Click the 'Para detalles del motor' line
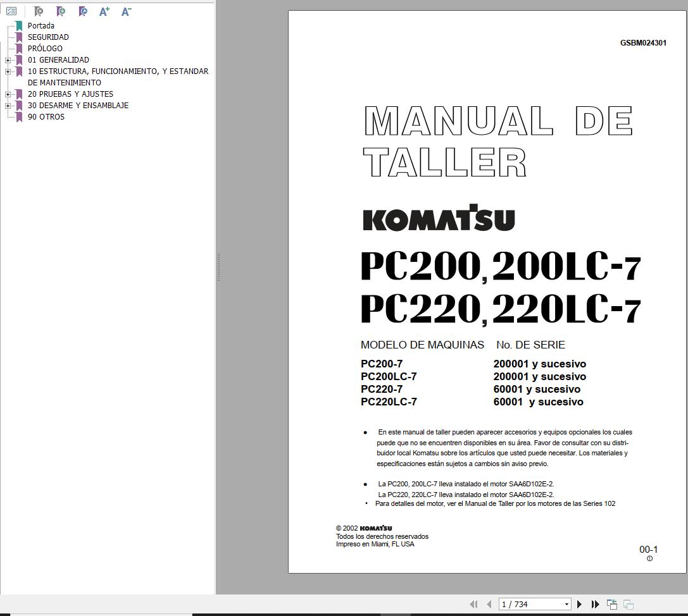The height and width of the screenshot is (616, 688). [495, 504]
